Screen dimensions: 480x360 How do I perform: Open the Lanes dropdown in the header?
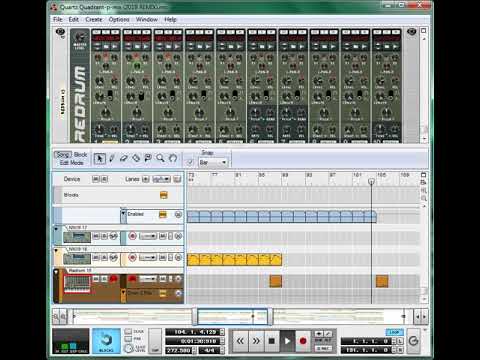[161, 179]
